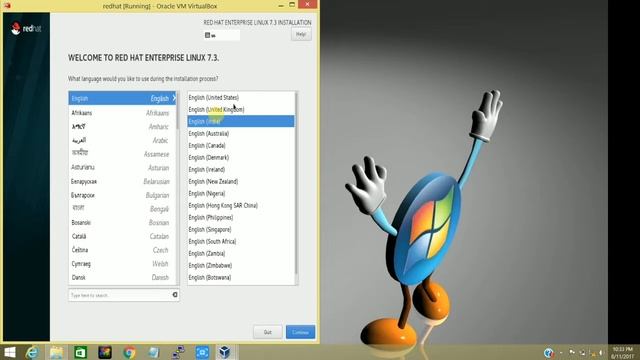Click the Red Hat logo in sidebar
This screenshot has height=360, width=640.
(26, 29)
